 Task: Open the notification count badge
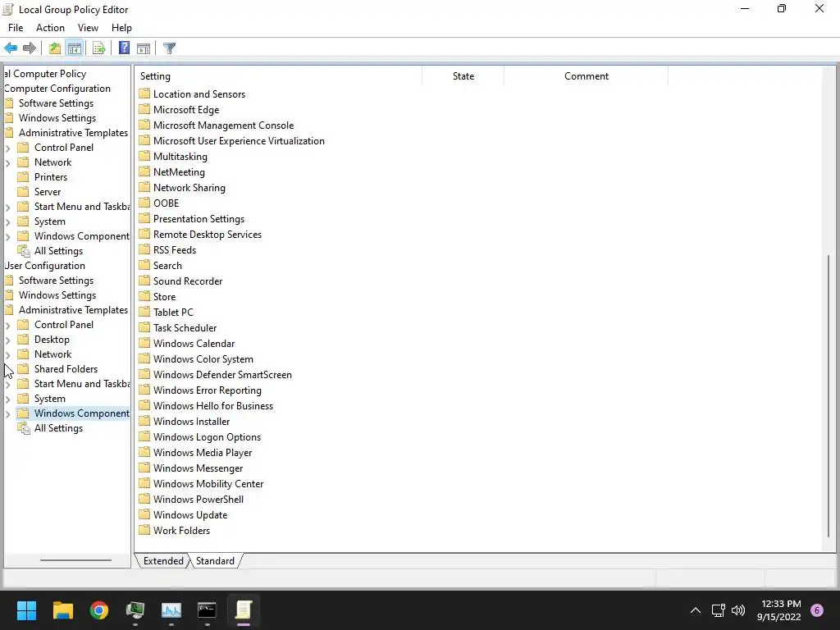817,610
